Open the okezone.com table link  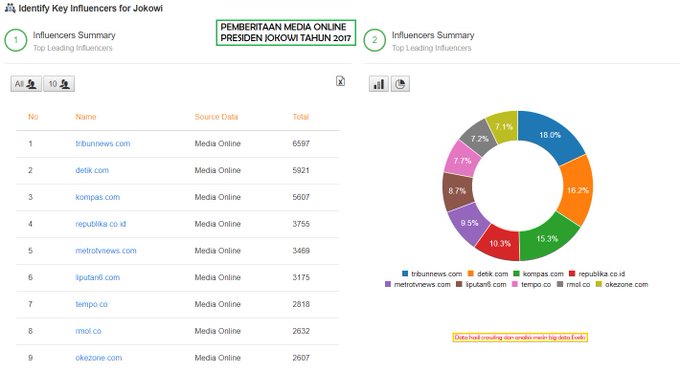point(99,358)
